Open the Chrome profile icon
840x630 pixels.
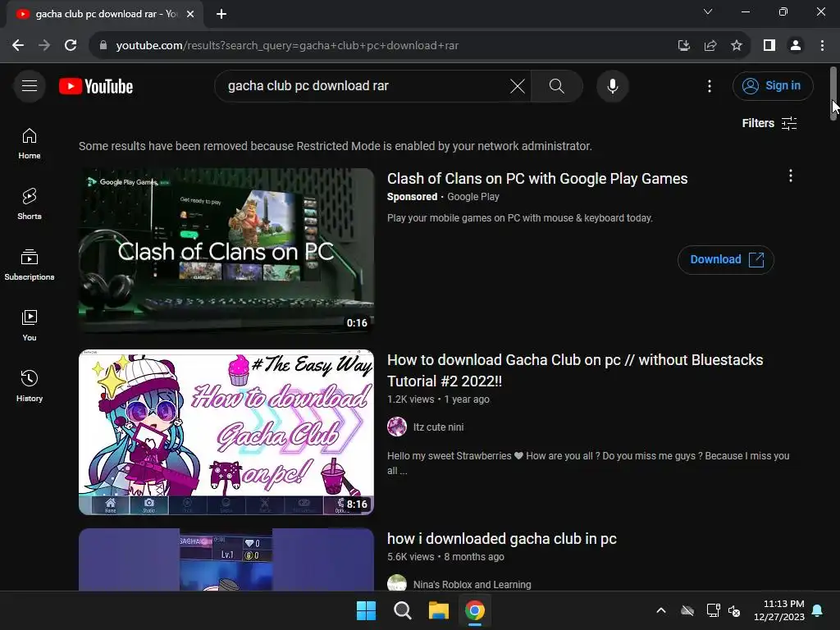coord(796,46)
